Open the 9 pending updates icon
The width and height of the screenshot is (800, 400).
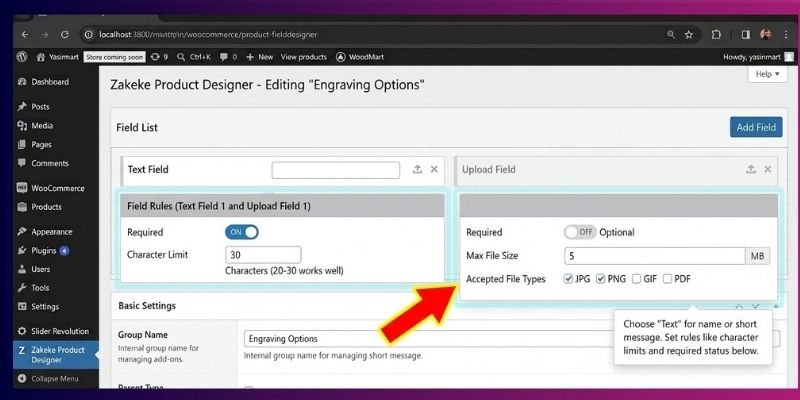tap(159, 57)
